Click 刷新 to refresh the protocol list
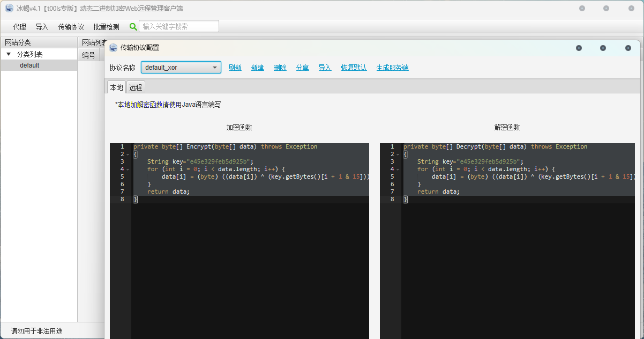644x339 pixels. point(235,67)
